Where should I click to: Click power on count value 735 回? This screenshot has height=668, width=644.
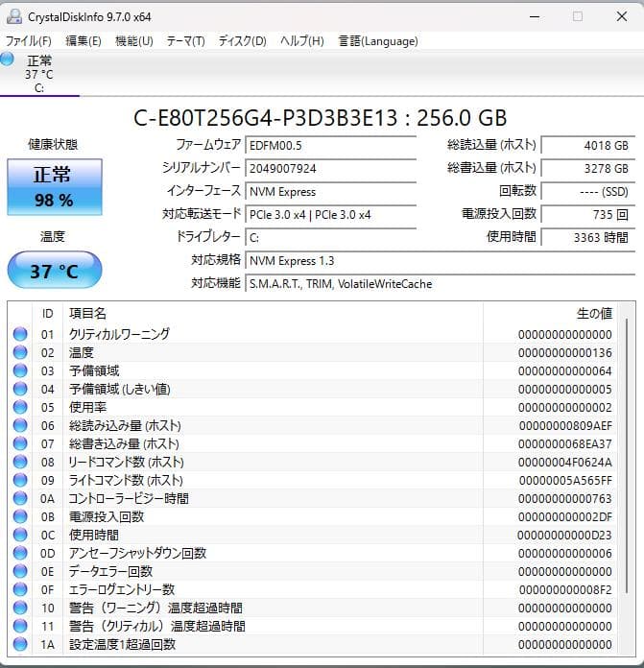click(x=587, y=214)
